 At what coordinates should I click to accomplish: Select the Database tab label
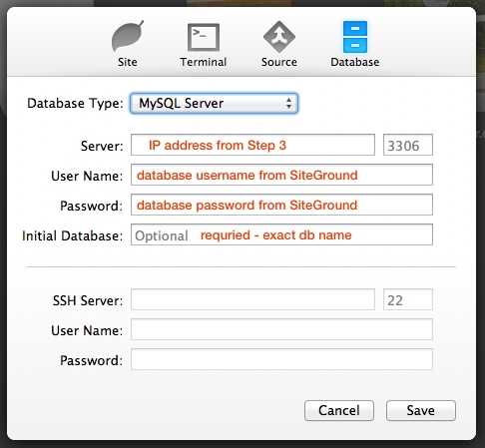[355, 62]
